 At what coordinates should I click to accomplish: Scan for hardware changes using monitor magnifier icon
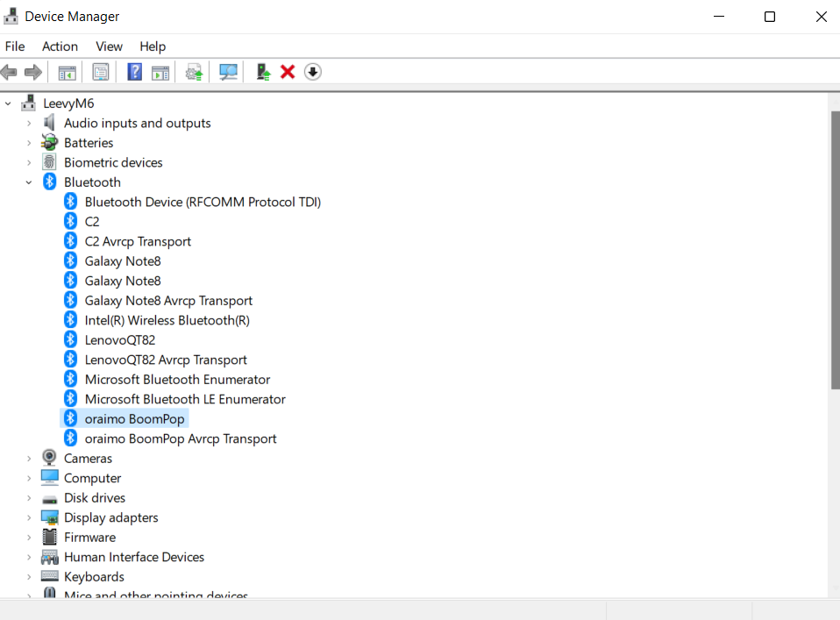(x=228, y=72)
